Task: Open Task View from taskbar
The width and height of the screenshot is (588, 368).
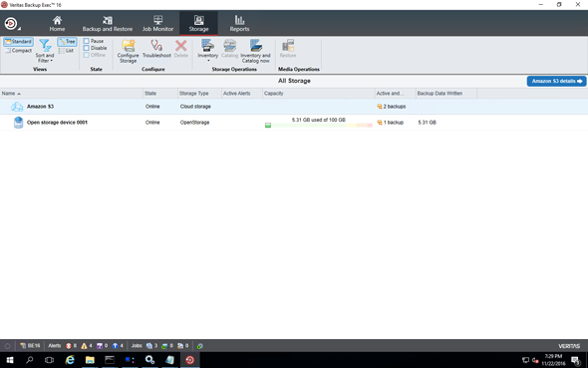Action: pos(49,360)
